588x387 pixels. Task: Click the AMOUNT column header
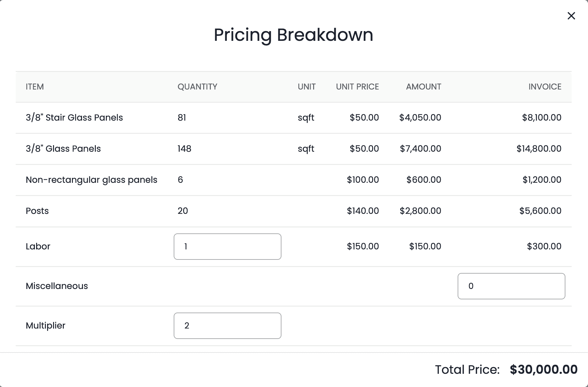point(423,87)
